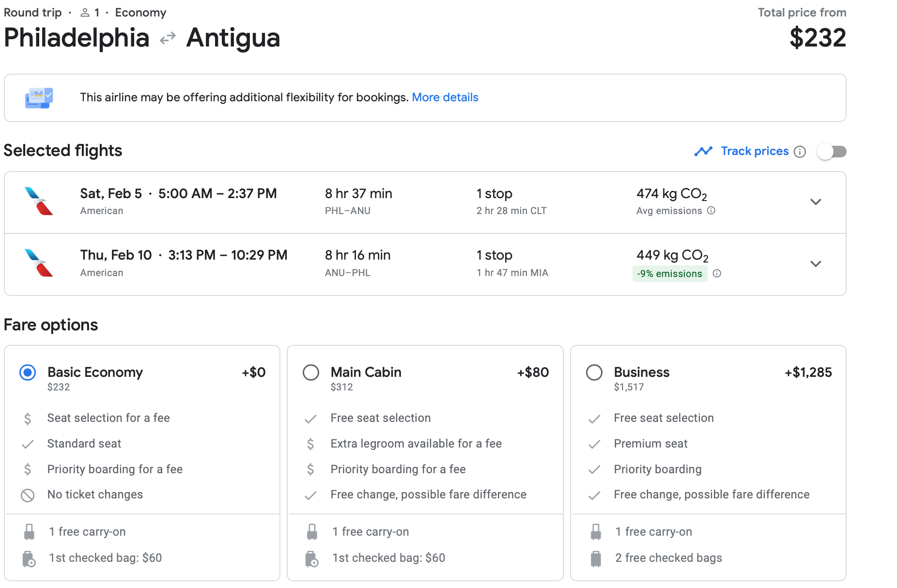Click the Track prices info icon
The height and width of the screenshot is (588, 897).
coord(800,152)
